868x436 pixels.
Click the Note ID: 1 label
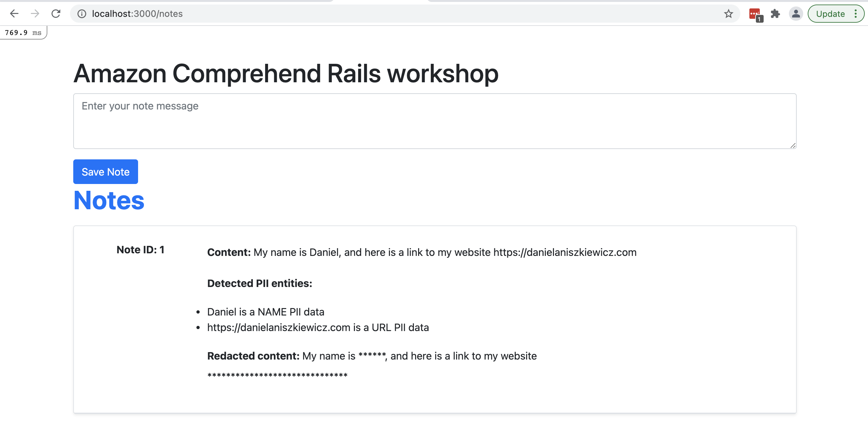140,250
